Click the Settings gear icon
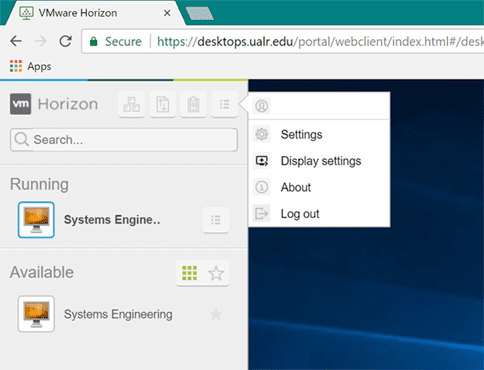484x370 pixels. (x=261, y=134)
